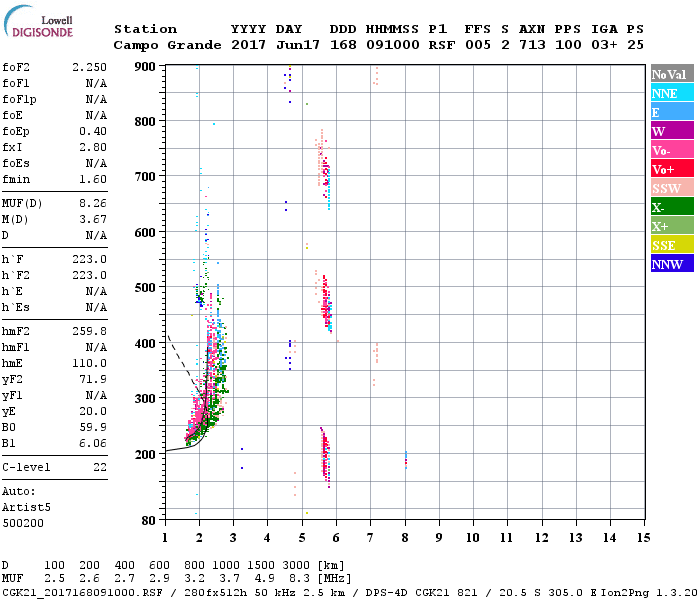This screenshot has width=700, height=600.
Task: Click the 900 km height axis label
Action: (146, 67)
